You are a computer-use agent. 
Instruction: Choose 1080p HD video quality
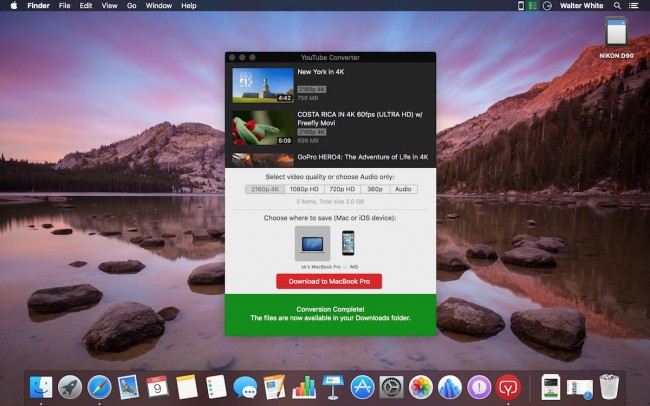click(x=304, y=189)
